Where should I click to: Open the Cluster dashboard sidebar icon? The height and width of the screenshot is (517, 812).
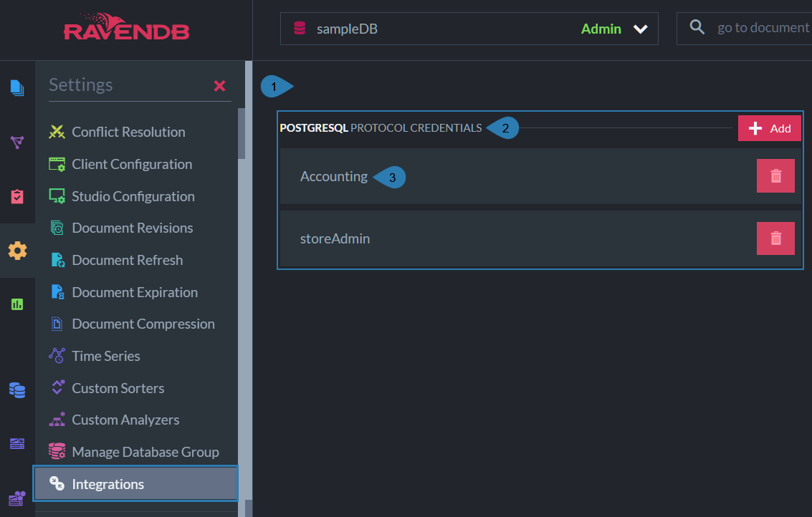17,498
